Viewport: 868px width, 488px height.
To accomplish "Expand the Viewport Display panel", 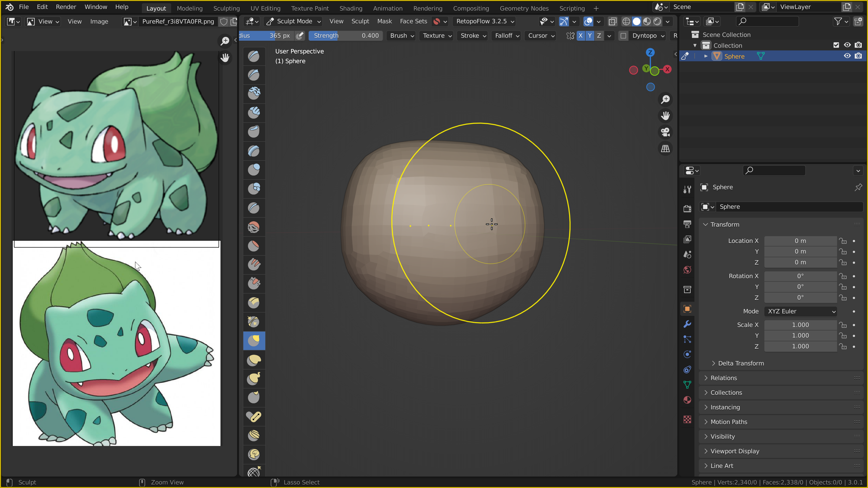I will click(x=735, y=451).
